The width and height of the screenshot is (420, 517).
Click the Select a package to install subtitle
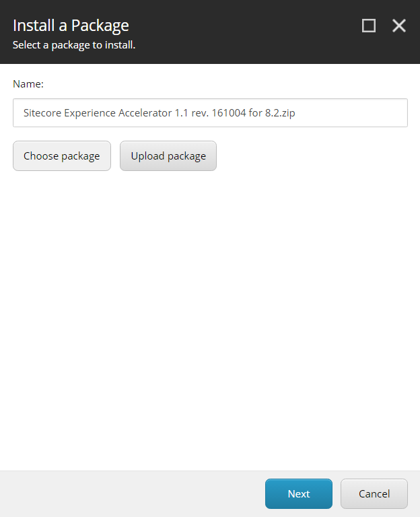(74, 45)
